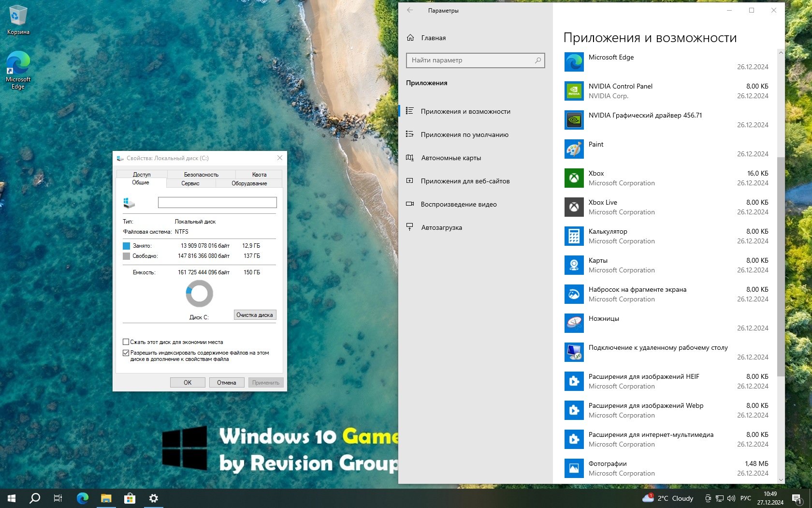Viewport: 812px width, 508px height.
Task: Click the NVIDIA Control Panel app icon
Action: 574,91
